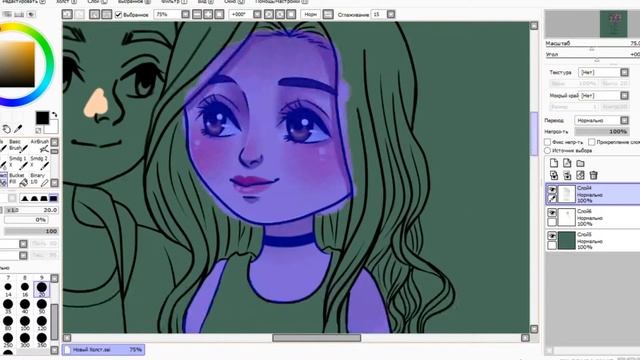Open the Переход blending mode dropdown
640x360 pixels.
[x=624, y=120]
